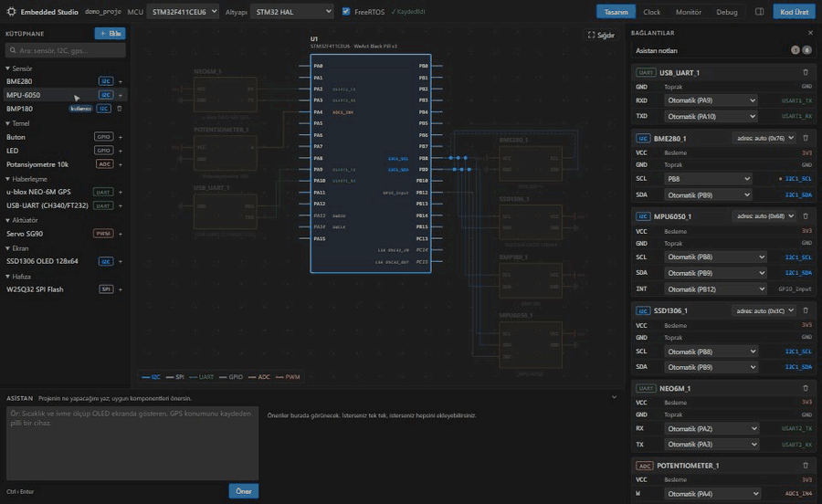Open BME280_1 SCL PB8 dropdown

tap(708, 179)
